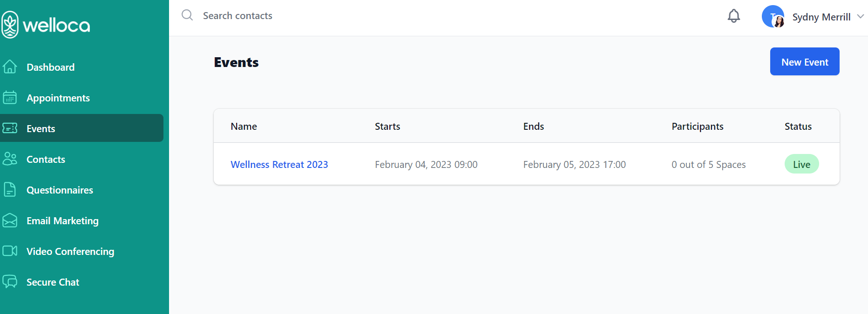
Task: Click the user profile avatar
Action: pos(773,16)
